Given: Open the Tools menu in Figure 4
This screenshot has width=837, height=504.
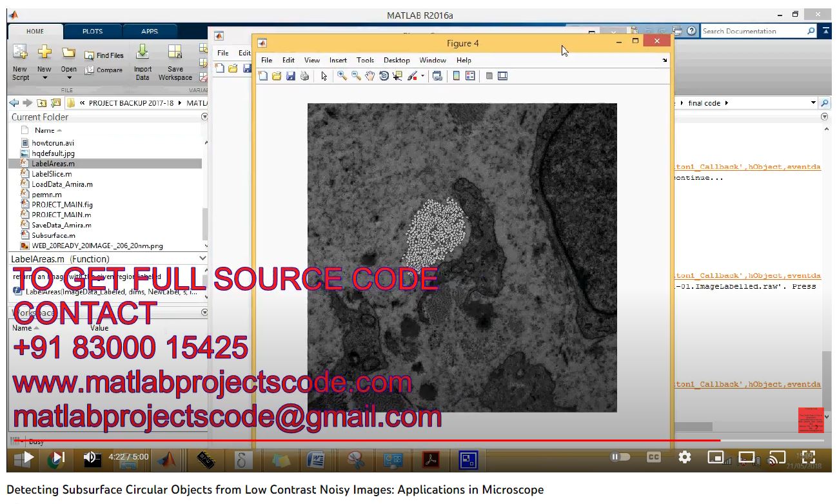Looking at the screenshot, I should tap(365, 60).
